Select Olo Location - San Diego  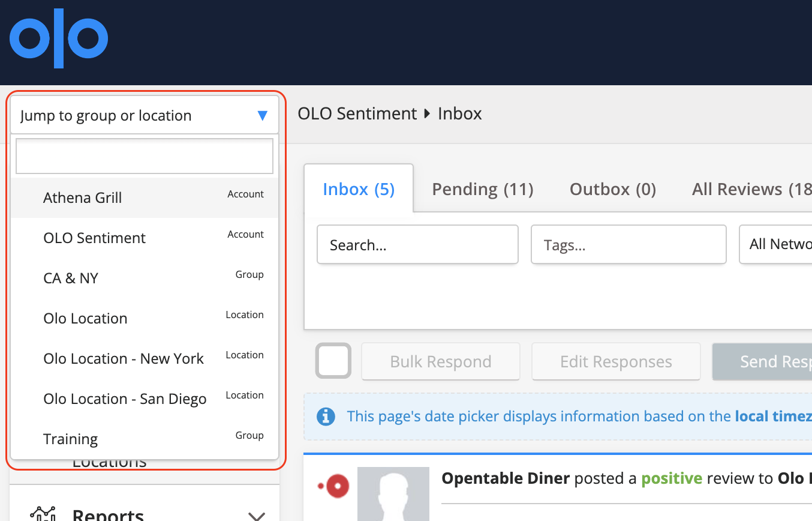pos(145,399)
